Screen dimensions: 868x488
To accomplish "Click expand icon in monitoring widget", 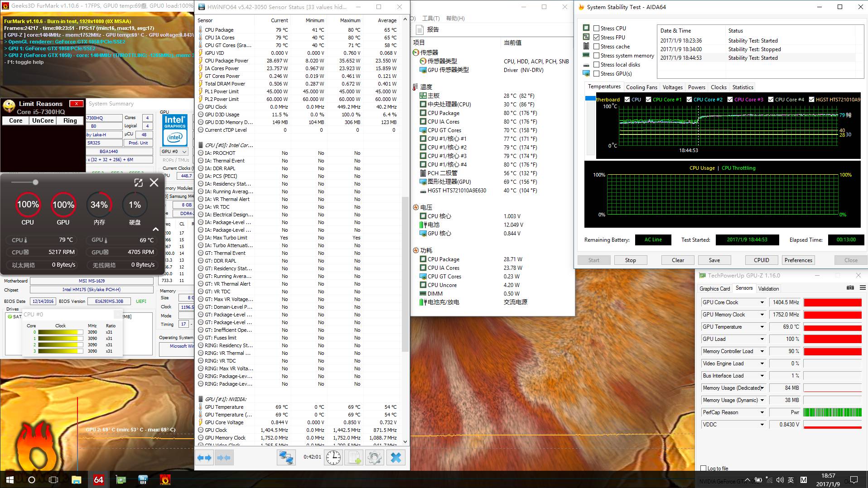I will (x=138, y=182).
